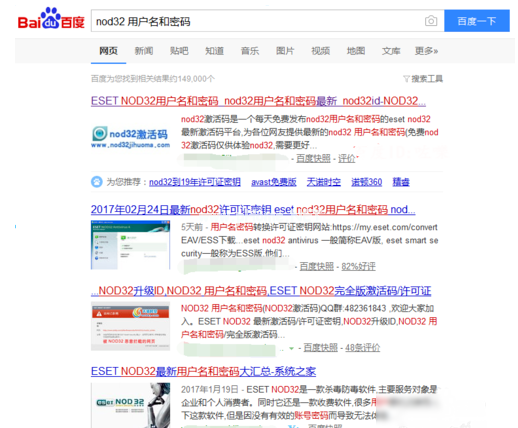
Task: Open 百度快照 beside 82%好评
Action: tap(317, 266)
